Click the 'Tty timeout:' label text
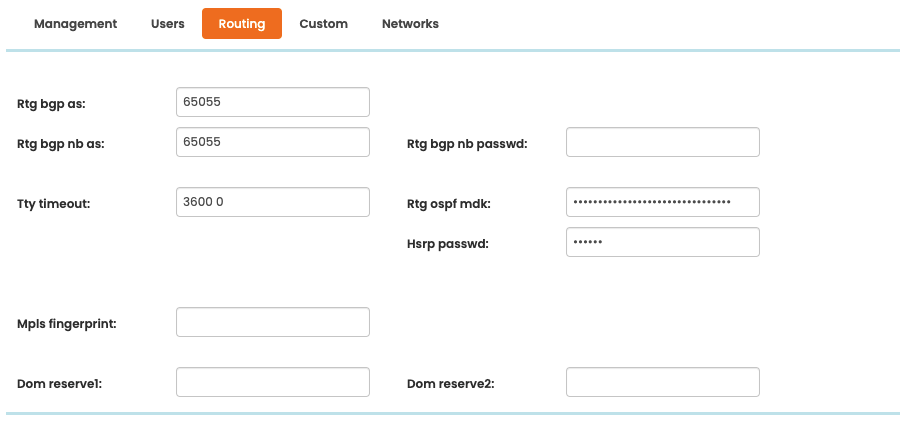This screenshot has height=424, width=900. pos(54,203)
